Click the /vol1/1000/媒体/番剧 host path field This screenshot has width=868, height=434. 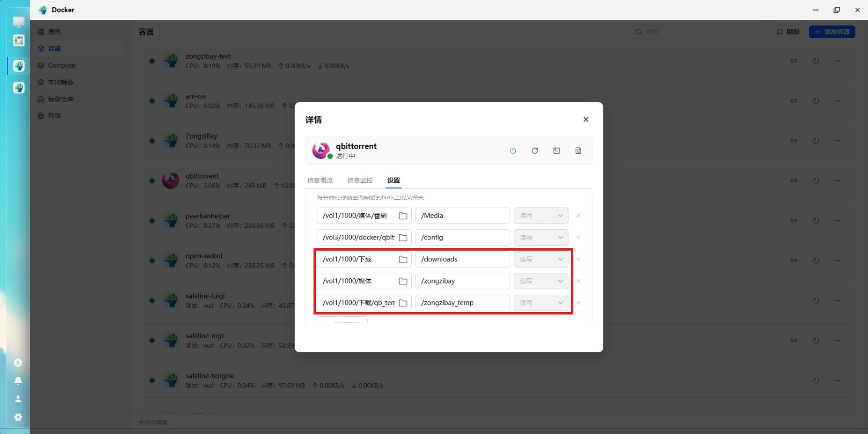point(364,216)
